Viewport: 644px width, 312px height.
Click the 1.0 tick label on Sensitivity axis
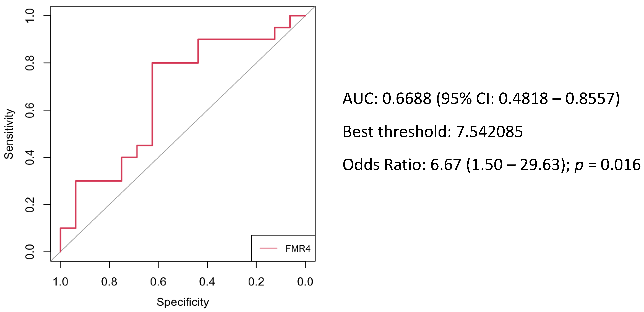tap(30, 16)
